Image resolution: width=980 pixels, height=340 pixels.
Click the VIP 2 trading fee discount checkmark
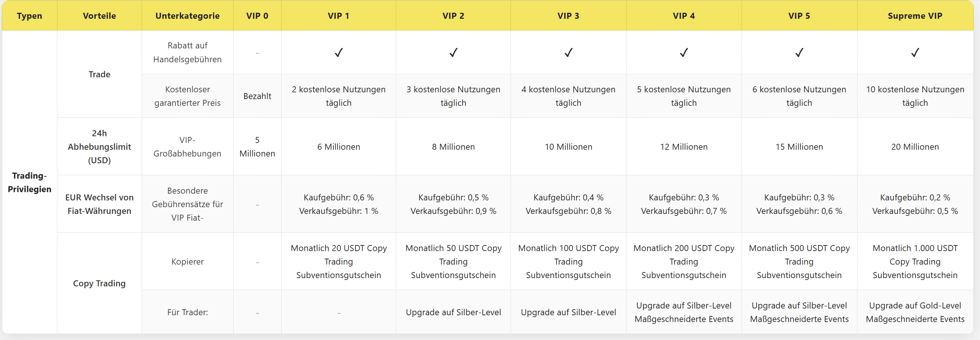(x=453, y=53)
